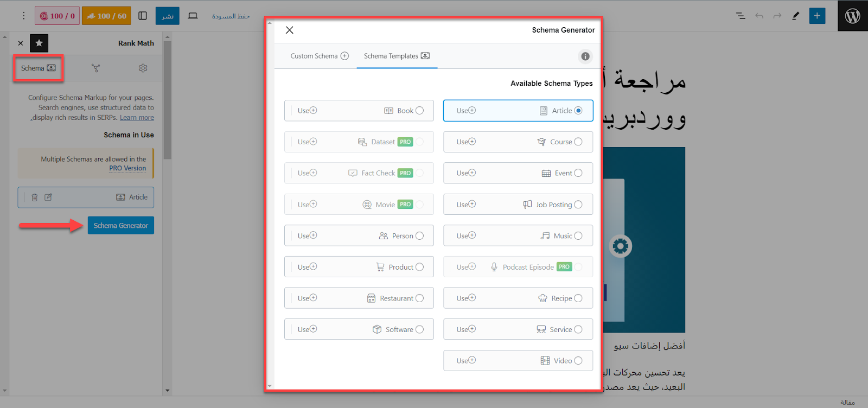Click the content AI score 100 / 60

[x=106, y=16]
